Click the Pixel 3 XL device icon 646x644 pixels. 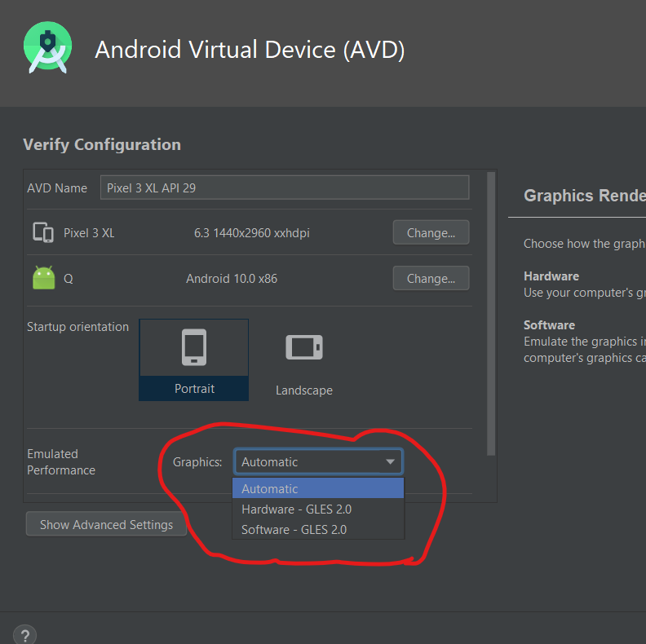pyautogui.click(x=43, y=232)
